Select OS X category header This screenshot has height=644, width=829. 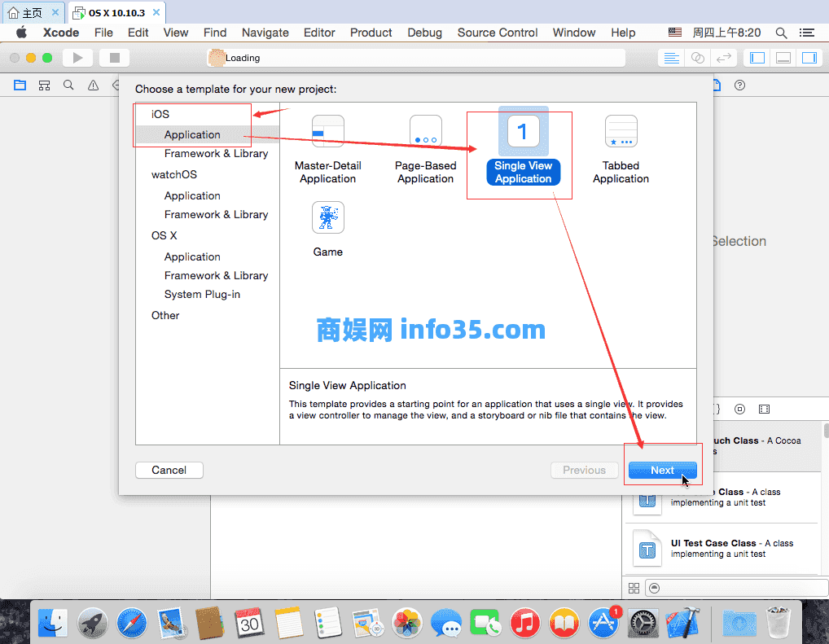tap(164, 235)
